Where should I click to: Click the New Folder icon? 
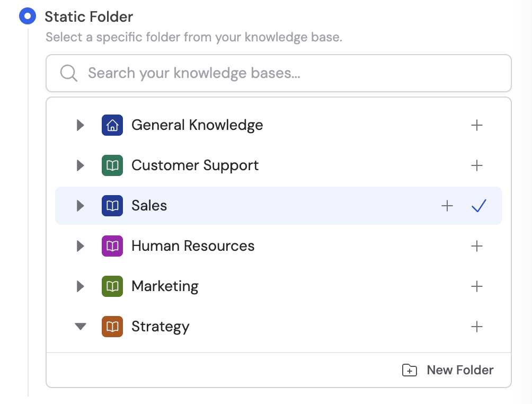tap(409, 370)
